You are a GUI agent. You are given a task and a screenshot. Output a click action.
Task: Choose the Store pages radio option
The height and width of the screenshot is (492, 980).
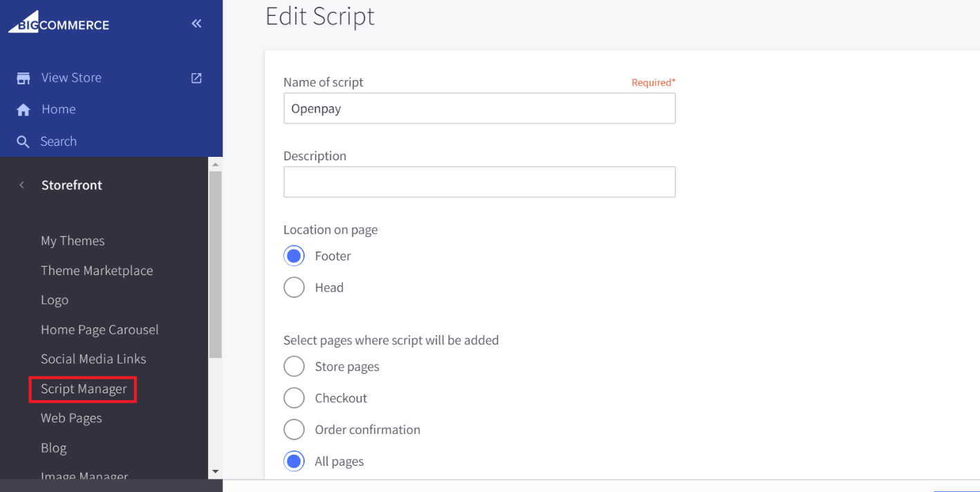[x=294, y=366]
